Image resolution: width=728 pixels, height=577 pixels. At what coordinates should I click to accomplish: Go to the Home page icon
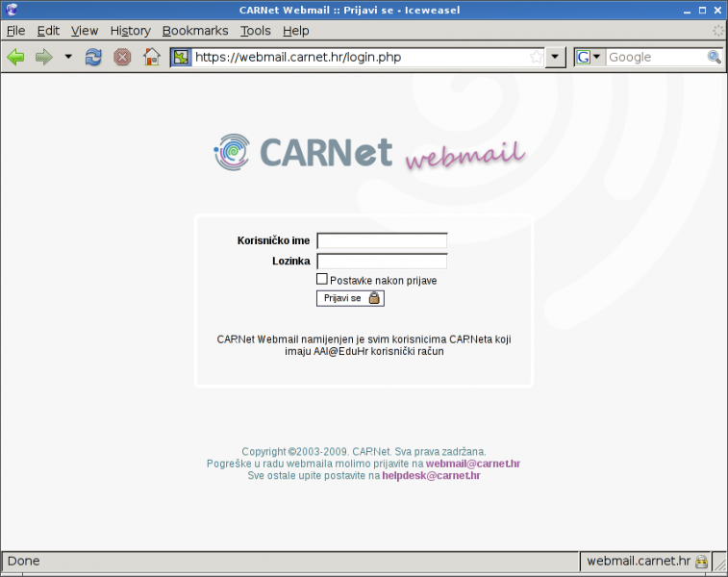(151, 57)
